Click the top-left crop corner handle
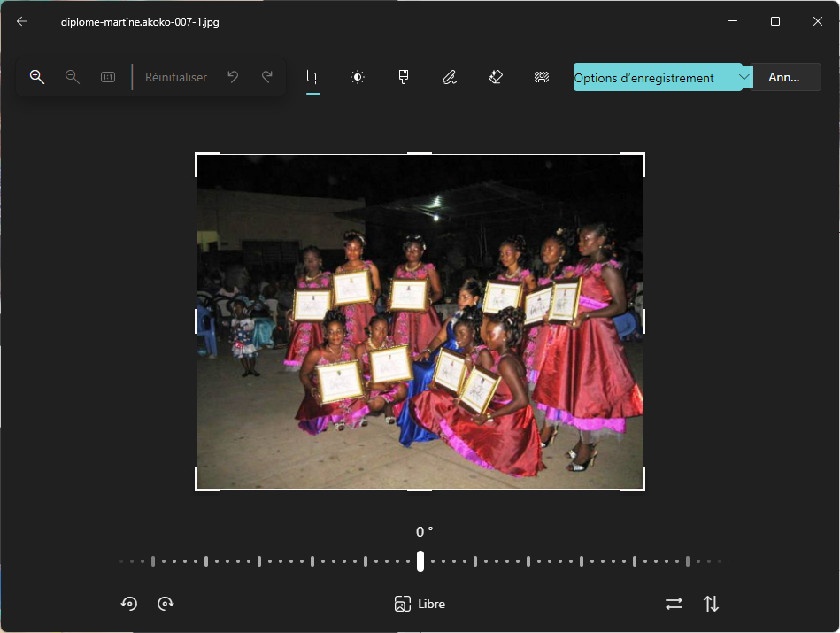 (x=197, y=156)
